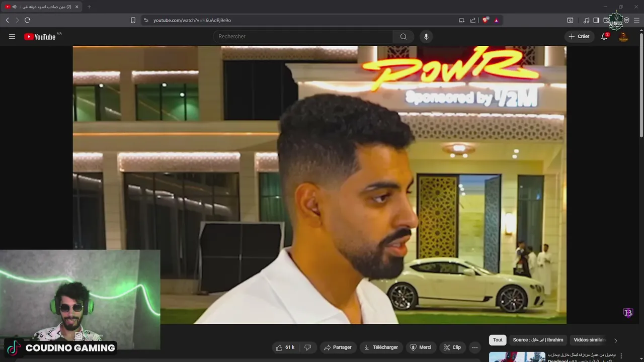The height and width of the screenshot is (362, 644).
Task: Like the video with 61 k thumbs-up
Action: coord(285,347)
